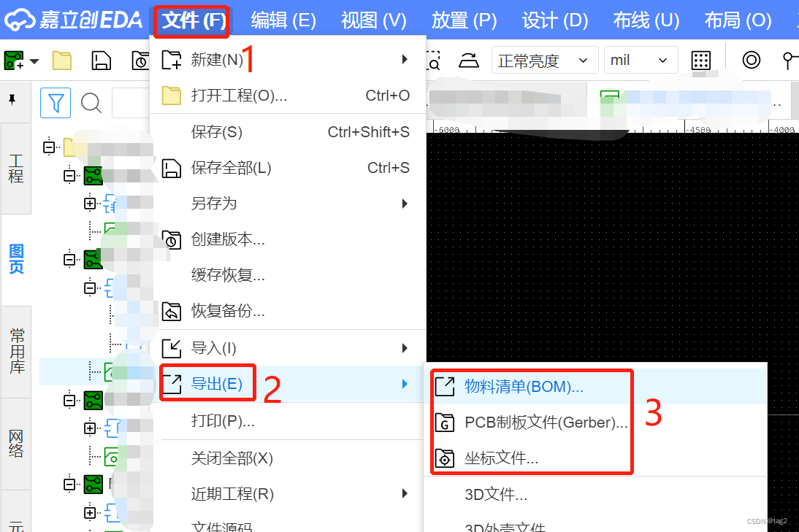Open the yellow folder toolbar icon
799x532 pixels.
62,61
